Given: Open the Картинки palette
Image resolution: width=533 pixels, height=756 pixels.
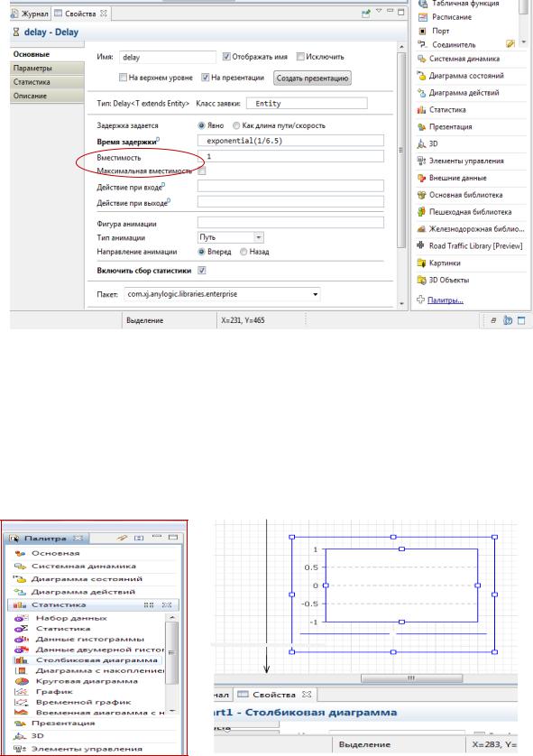Looking at the screenshot, I should coord(445,263).
